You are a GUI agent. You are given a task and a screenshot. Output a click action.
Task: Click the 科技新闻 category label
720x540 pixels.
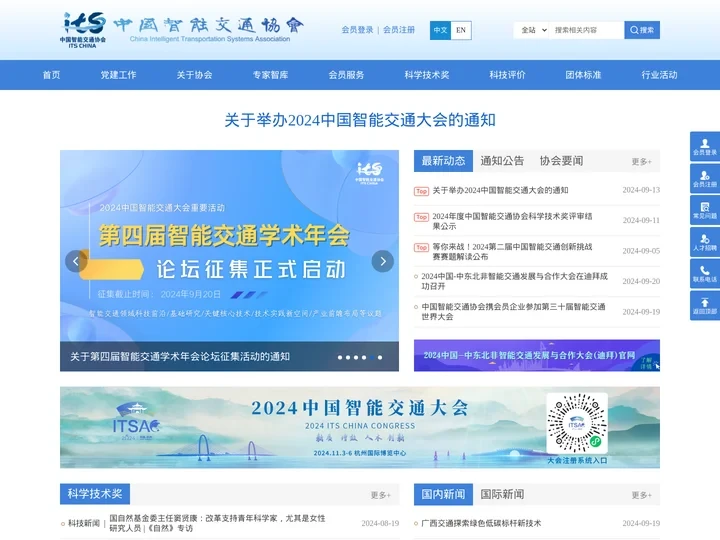click(84, 523)
